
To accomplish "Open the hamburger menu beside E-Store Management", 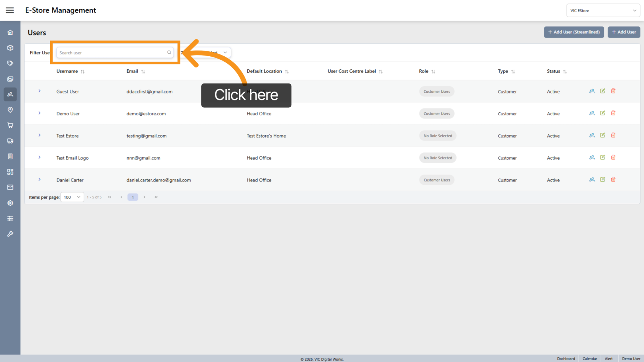I will pyautogui.click(x=10, y=10).
